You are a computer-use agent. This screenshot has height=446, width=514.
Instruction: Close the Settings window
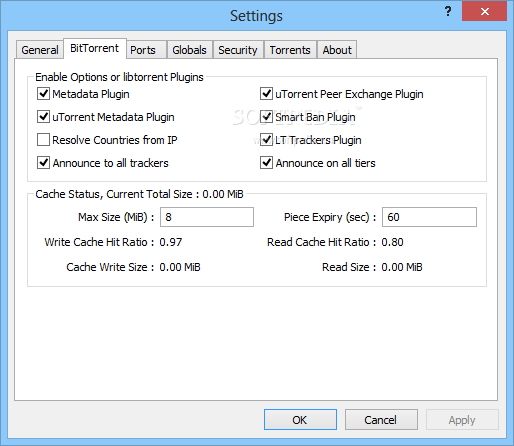click(x=485, y=12)
